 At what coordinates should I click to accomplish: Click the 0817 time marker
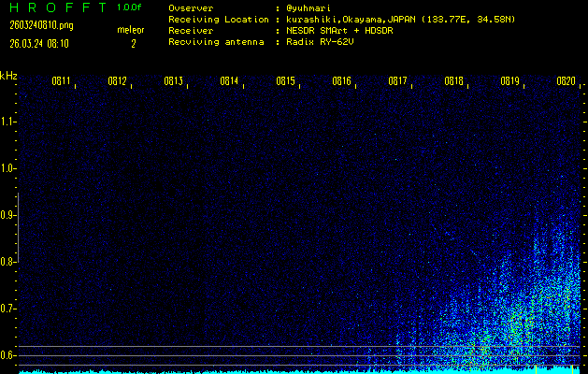pyautogui.click(x=398, y=81)
